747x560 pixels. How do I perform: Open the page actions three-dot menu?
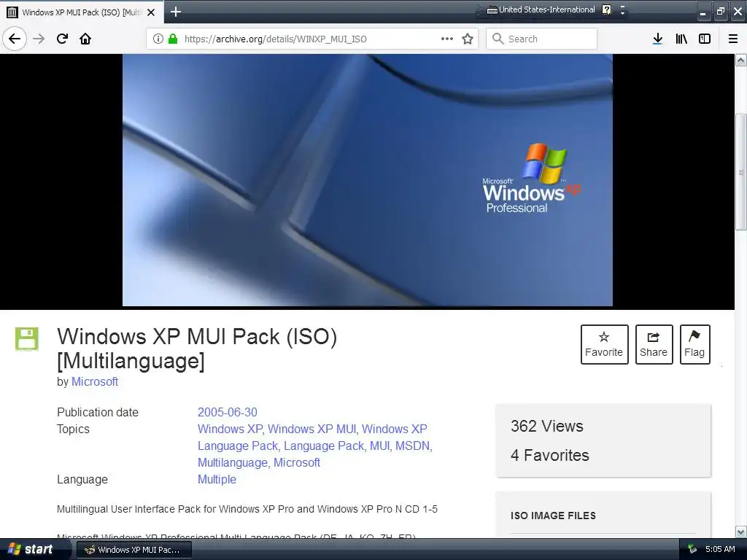coord(447,39)
